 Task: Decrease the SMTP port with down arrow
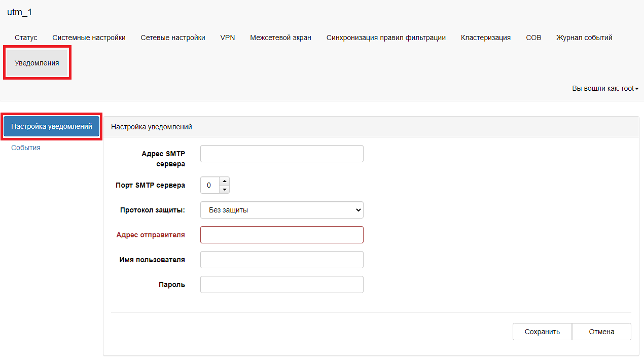(225, 190)
